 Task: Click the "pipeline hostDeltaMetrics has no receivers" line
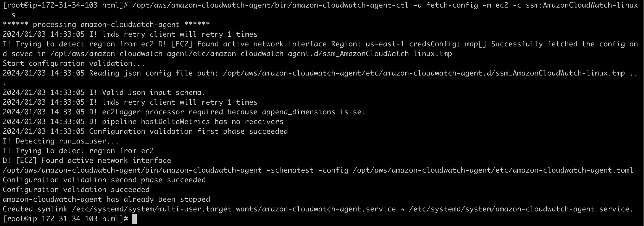coord(192,122)
